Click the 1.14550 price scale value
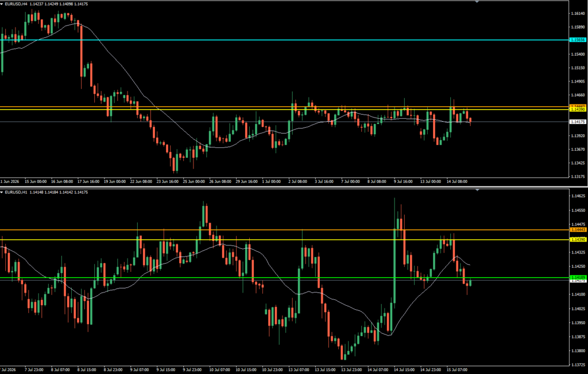 coord(578,211)
